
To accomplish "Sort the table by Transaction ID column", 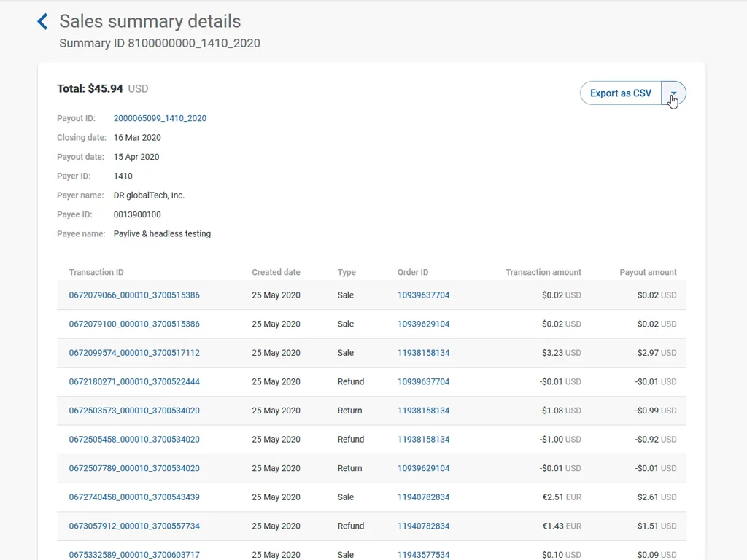I will point(96,272).
